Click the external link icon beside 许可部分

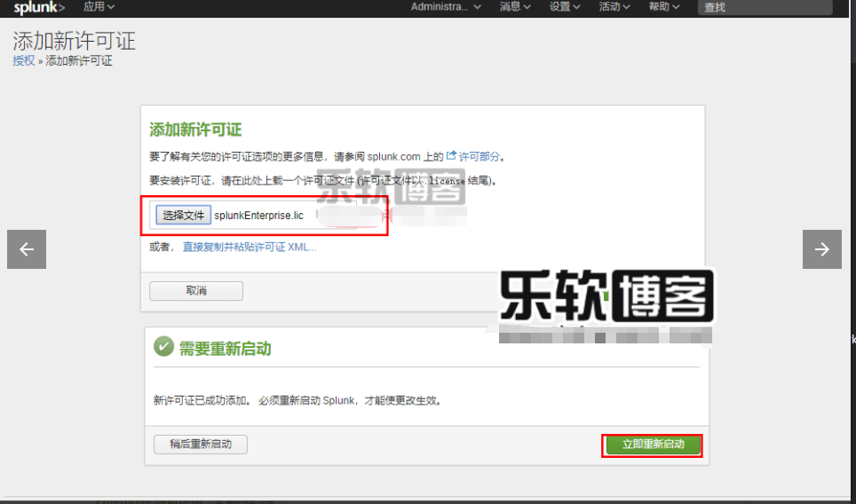click(x=451, y=155)
